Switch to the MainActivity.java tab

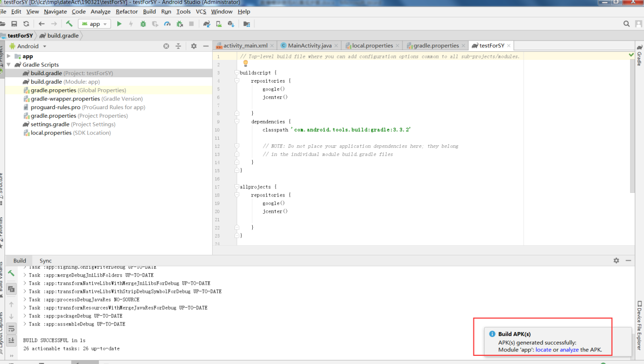(x=309, y=46)
